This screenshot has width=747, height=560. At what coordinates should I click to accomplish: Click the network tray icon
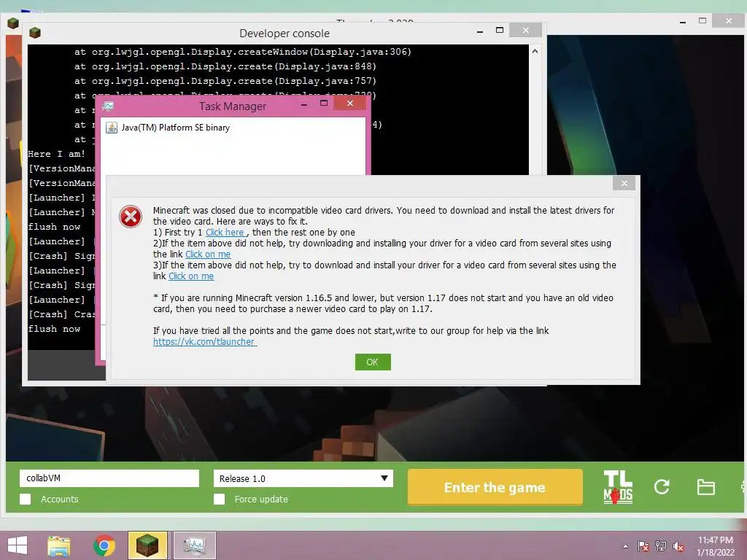coord(660,546)
